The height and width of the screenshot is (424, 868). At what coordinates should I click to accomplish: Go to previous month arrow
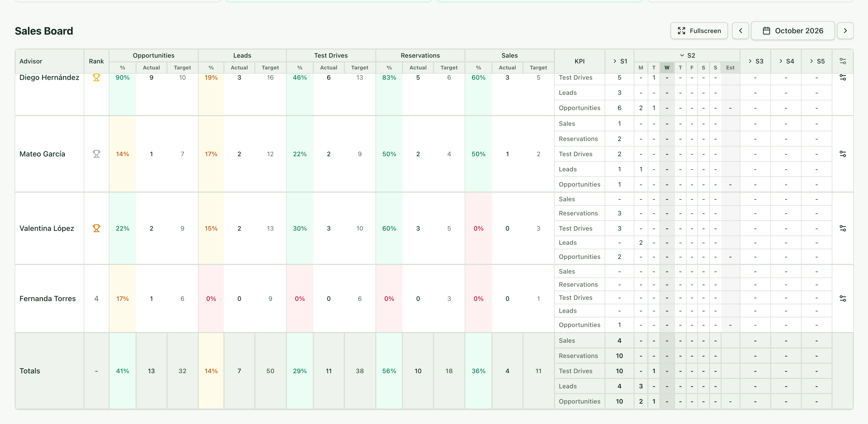pyautogui.click(x=740, y=31)
